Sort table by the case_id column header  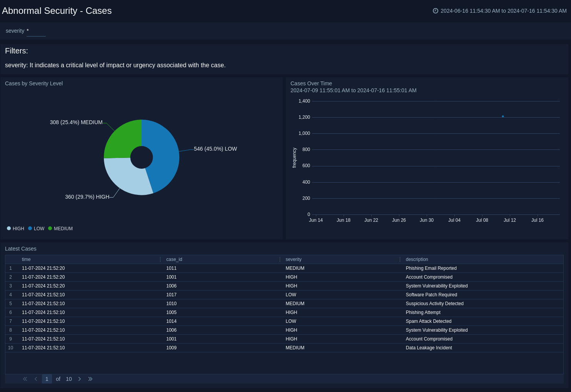(174, 259)
